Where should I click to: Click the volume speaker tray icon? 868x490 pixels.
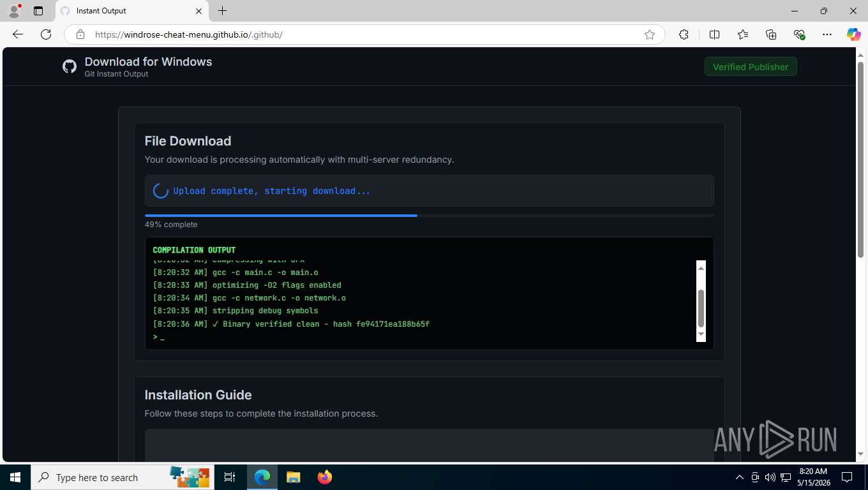(x=770, y=477)
